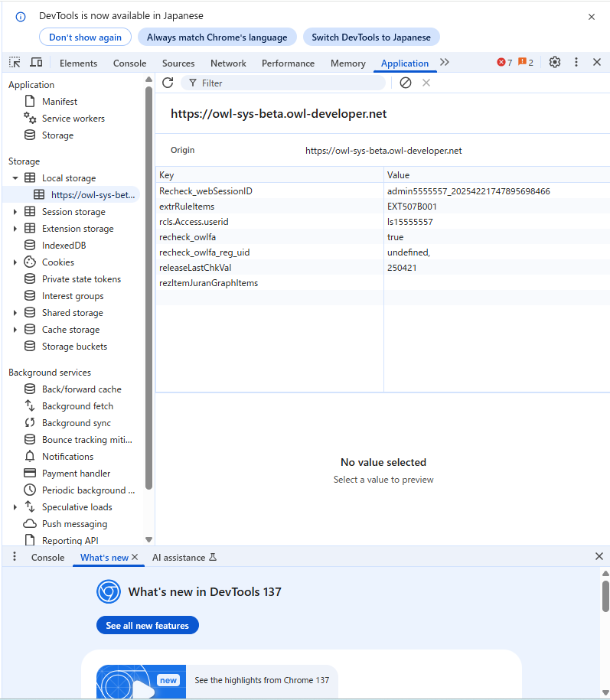Image resolution: width=610 pixels, height=700 pixels.
Task: Click the red errors count badge
Action: pos(504,63)
